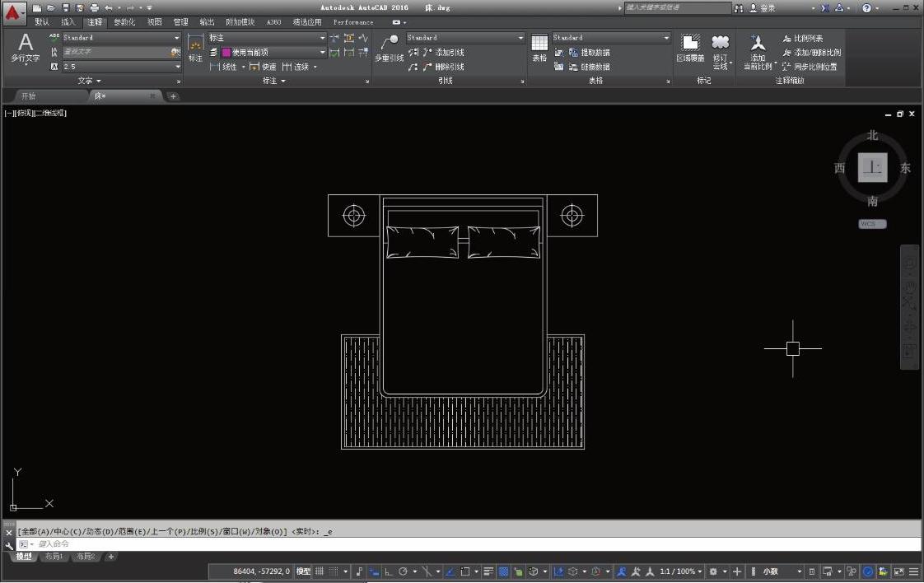Click the large 标注 dimension tool
The width and height of the screenshot is (924, 583).
tap(196, 49)
